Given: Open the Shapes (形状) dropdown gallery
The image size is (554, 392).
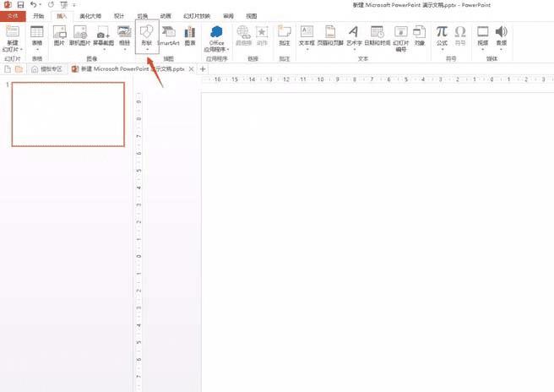Looking at the screenshot, I should coord(147,37).
